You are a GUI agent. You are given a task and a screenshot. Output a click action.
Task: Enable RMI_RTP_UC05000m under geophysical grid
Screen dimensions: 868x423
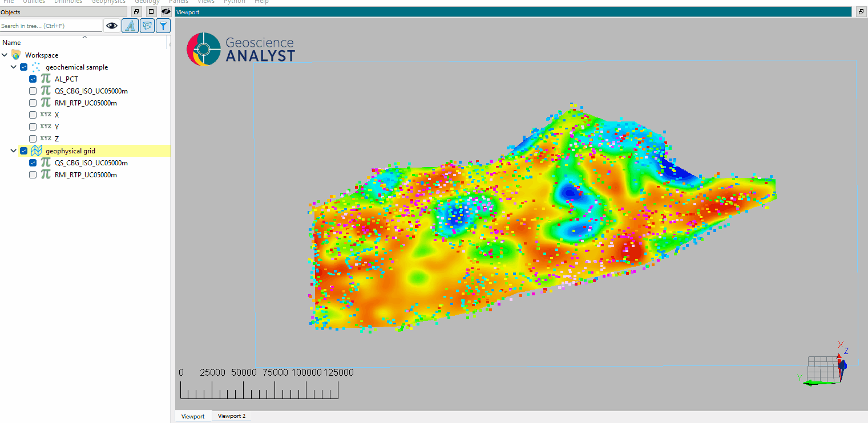point(33,175)
